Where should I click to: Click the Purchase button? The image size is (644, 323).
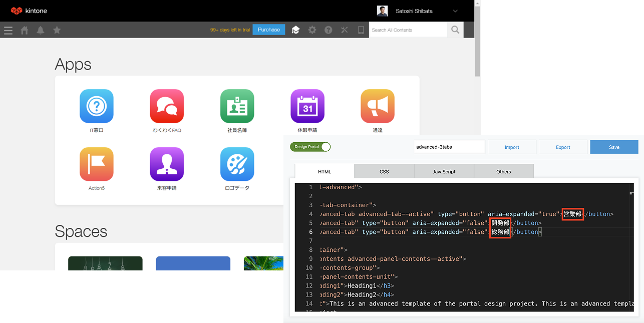click(x=268, y=30)
